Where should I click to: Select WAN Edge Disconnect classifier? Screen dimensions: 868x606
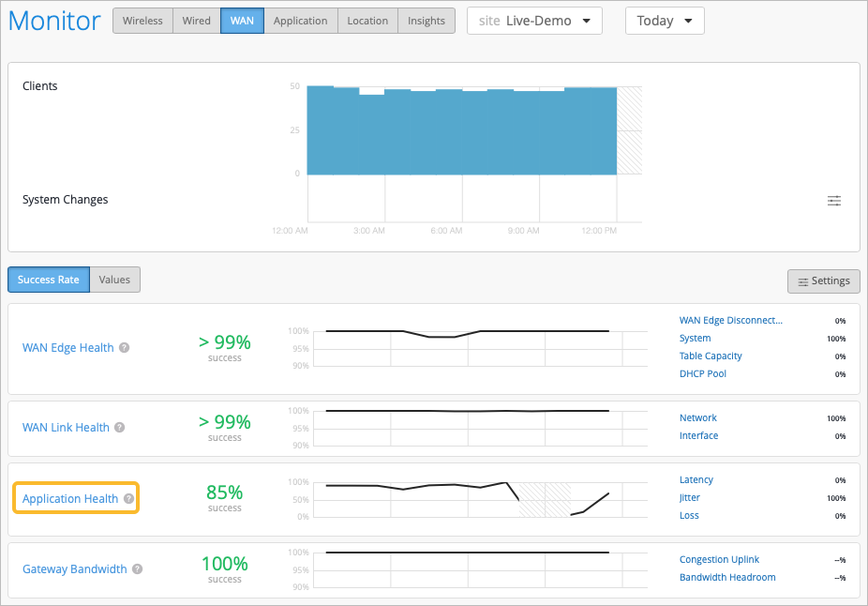point(731,320)
